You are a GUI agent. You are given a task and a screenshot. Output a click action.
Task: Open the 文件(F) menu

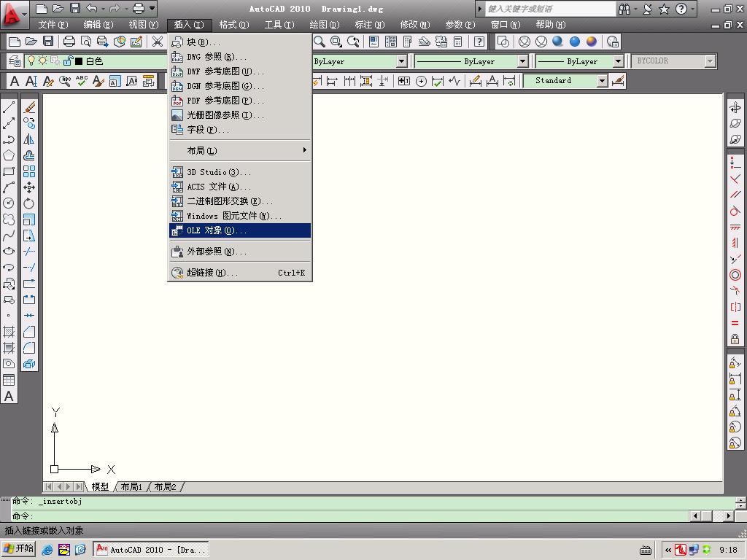coord(53,25)
